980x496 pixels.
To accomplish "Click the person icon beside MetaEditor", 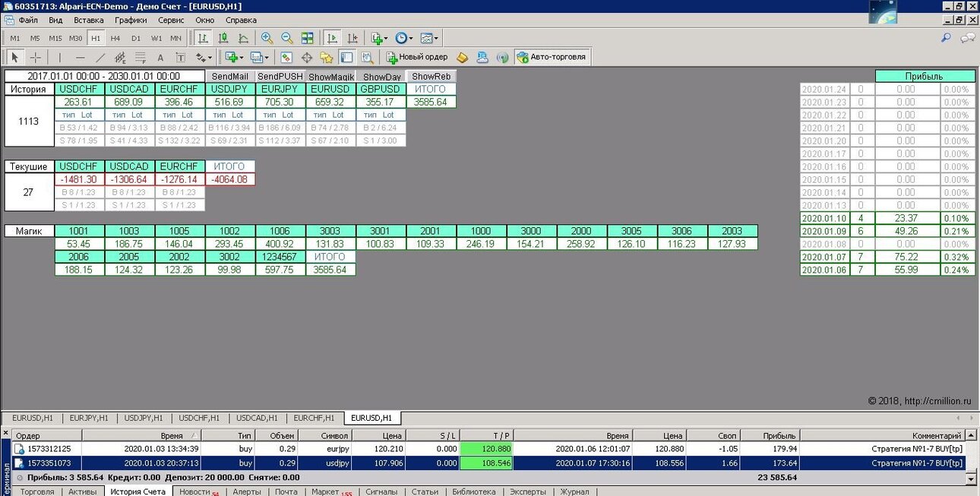I will click(482, 57).
